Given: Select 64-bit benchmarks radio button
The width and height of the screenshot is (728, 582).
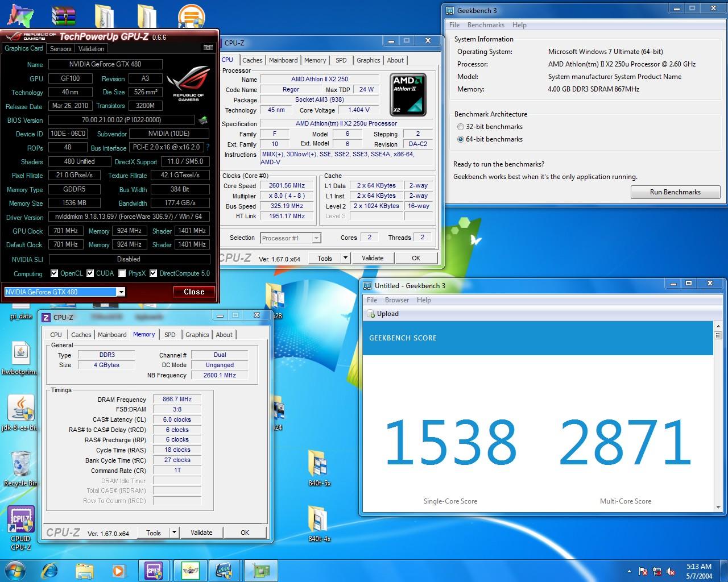Looking at the screenshot, I should click(x=461, y=139).
